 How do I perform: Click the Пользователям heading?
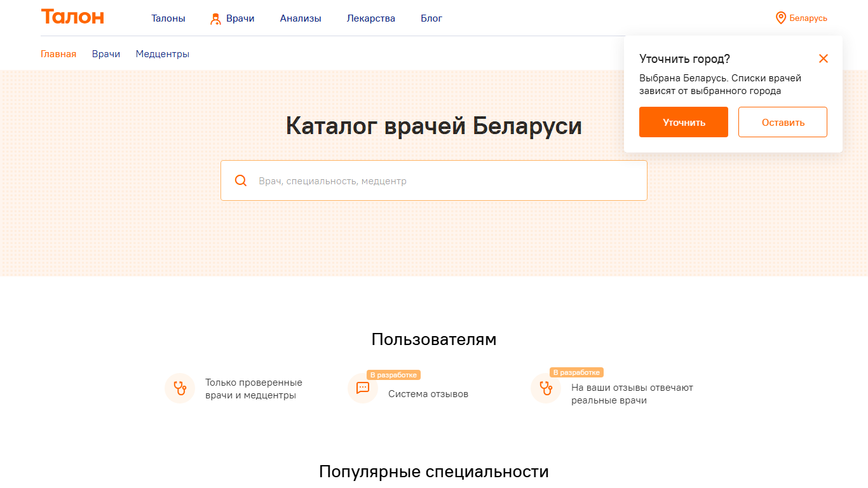[434, 339]
